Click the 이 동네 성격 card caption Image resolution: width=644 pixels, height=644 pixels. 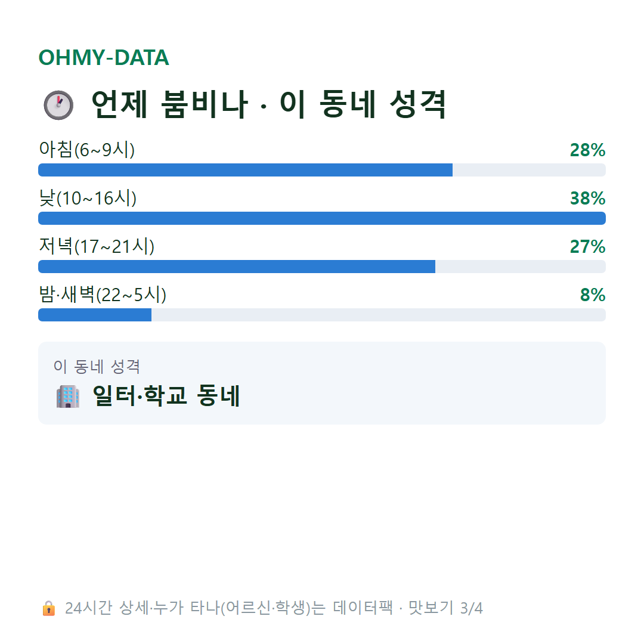point(97,366)
